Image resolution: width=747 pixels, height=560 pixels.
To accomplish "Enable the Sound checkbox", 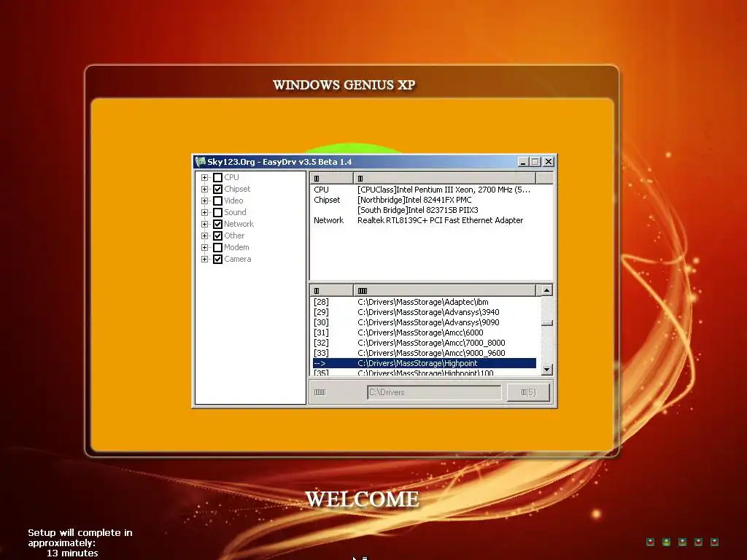I will click(x=217, y=212).
